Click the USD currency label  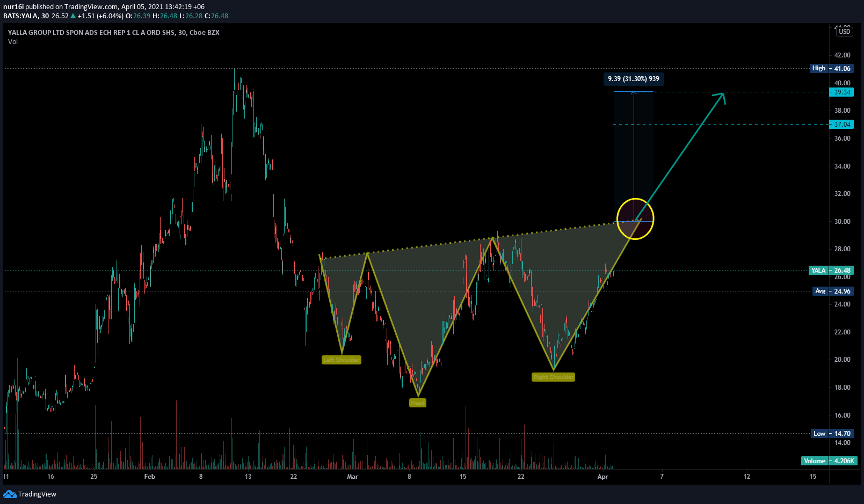click(845, 32)
